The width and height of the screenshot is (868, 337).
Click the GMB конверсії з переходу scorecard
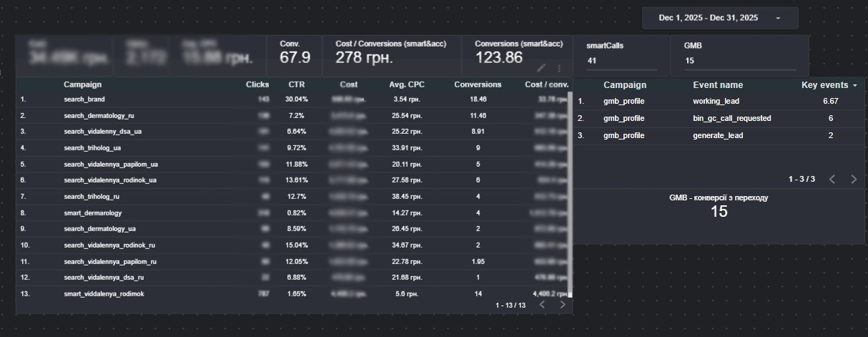719,206
